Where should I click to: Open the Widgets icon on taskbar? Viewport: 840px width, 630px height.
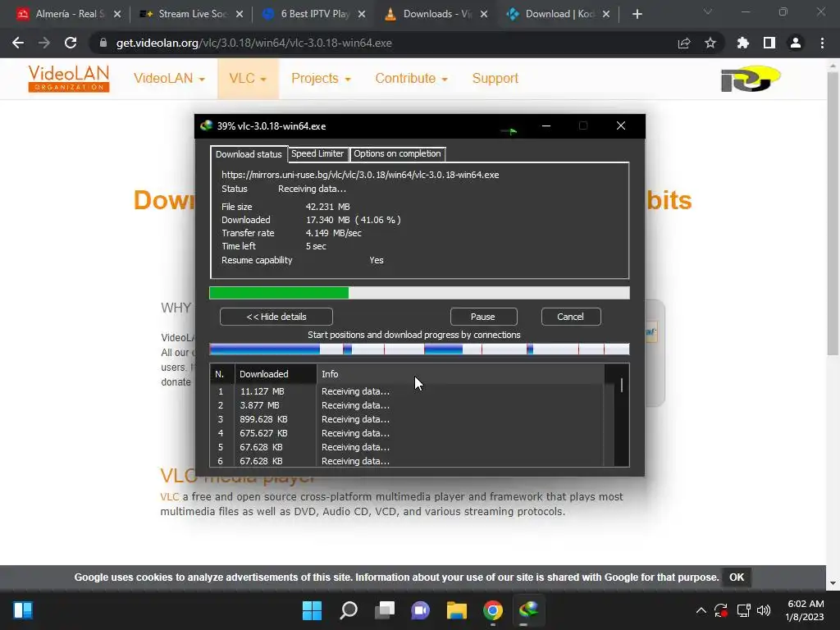point(23,610)
